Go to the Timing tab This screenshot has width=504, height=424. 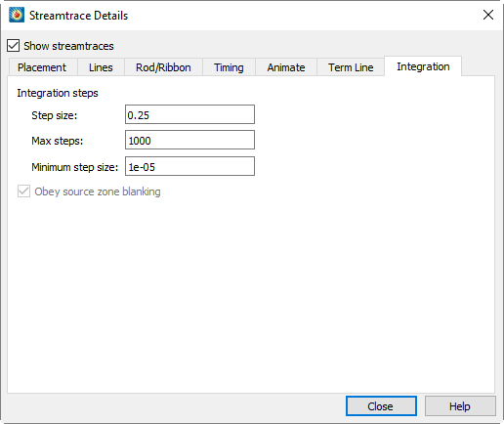pos(229,67)
